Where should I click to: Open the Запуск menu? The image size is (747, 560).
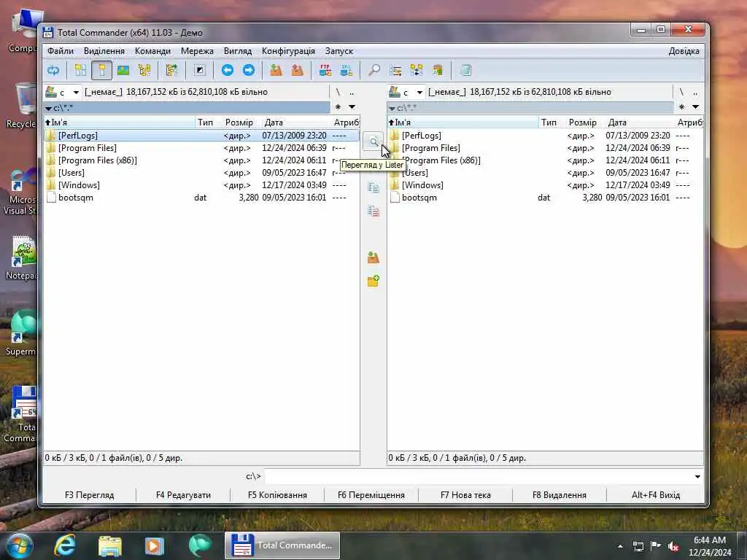tap(338, 51)
